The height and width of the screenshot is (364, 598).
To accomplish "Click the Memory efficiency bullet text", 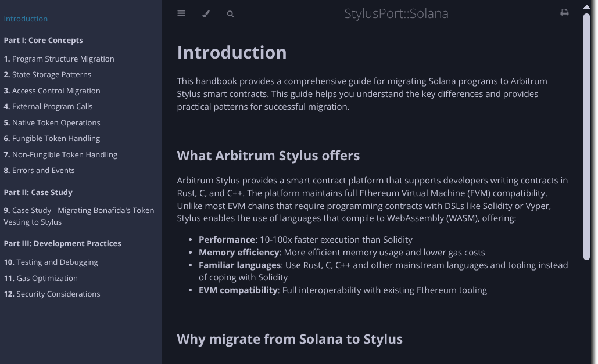I will (x=342, y=253).
